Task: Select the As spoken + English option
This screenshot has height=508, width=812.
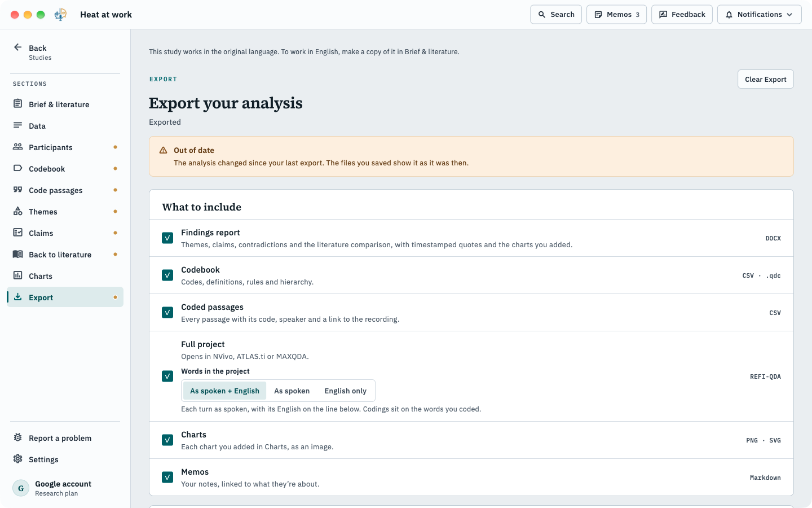Action: (224, 391)
